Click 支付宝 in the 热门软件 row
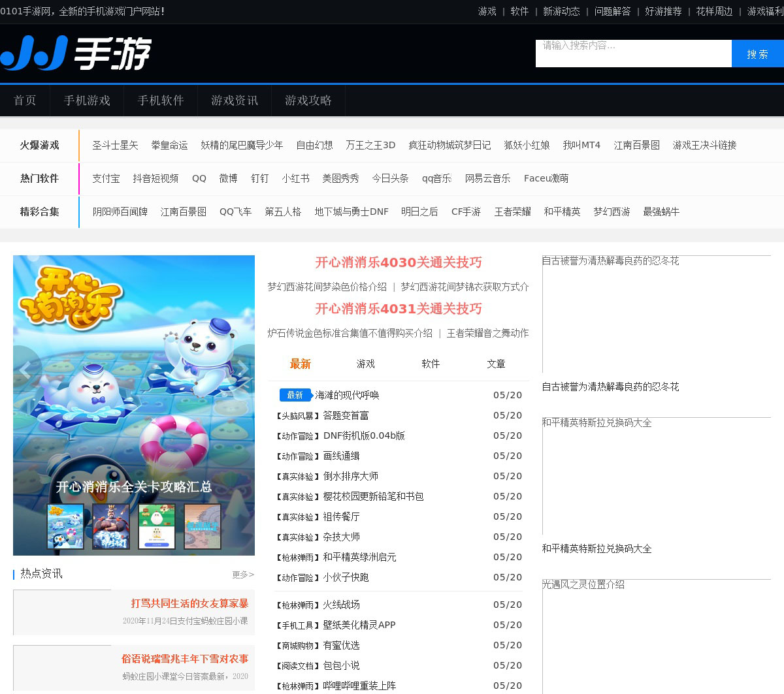This screenshot has width=784, height=694. pyautogui.click(x=106, y=178)
